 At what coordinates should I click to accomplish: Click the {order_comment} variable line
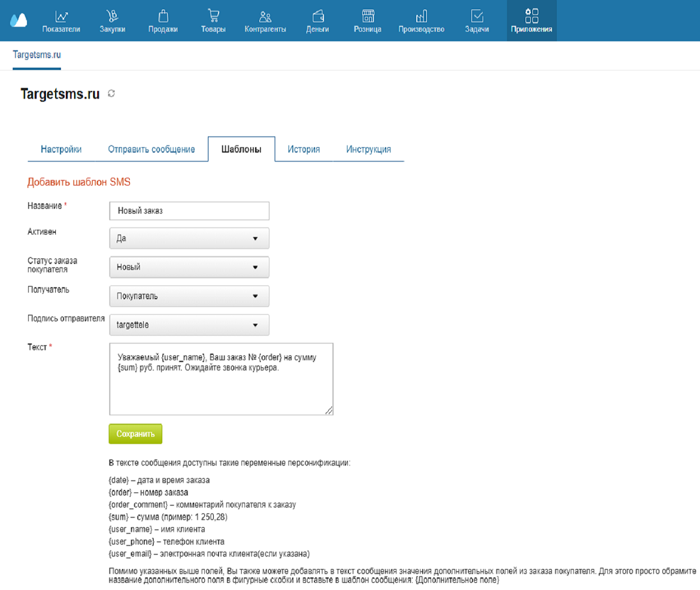coord(202,505)
